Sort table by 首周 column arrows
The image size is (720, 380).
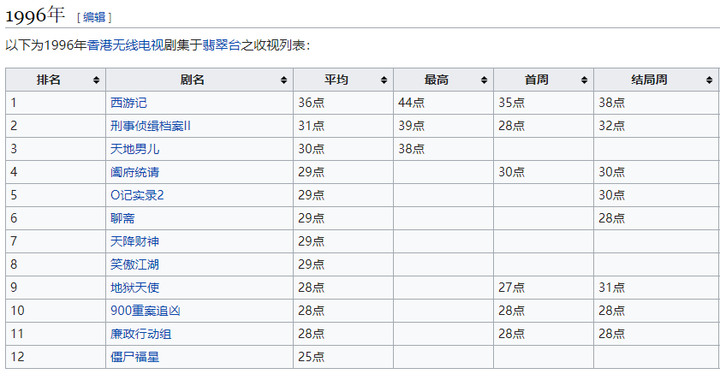(584, 80)
